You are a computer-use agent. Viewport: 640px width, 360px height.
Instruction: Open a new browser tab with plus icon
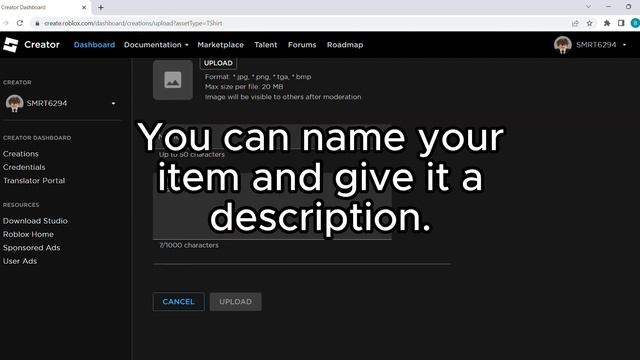[101, 7]
